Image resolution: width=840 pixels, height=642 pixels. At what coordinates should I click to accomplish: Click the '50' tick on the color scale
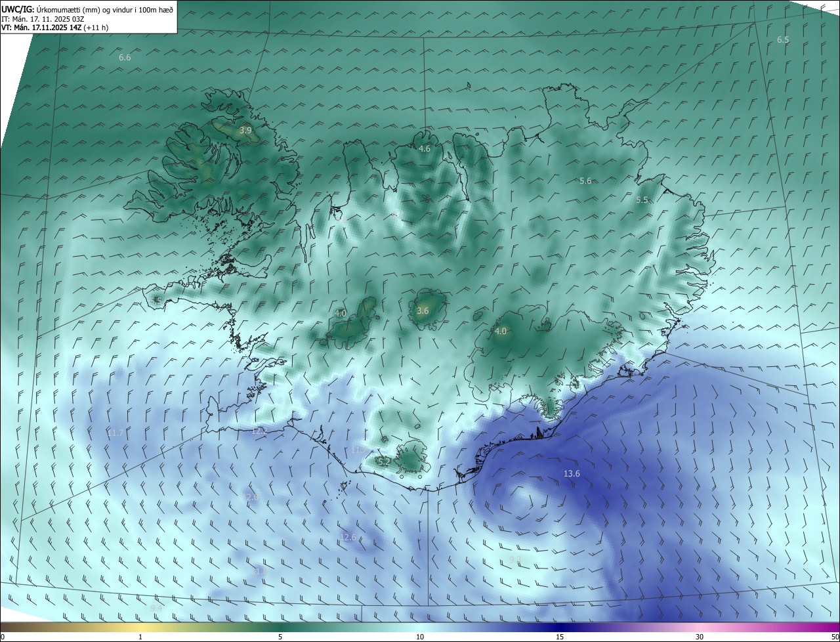click(x=834, y=637)
